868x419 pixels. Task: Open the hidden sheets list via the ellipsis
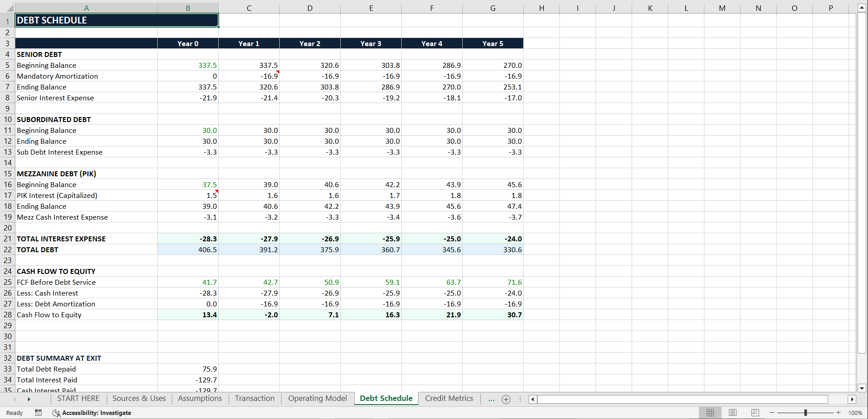[x=491, y=399]
